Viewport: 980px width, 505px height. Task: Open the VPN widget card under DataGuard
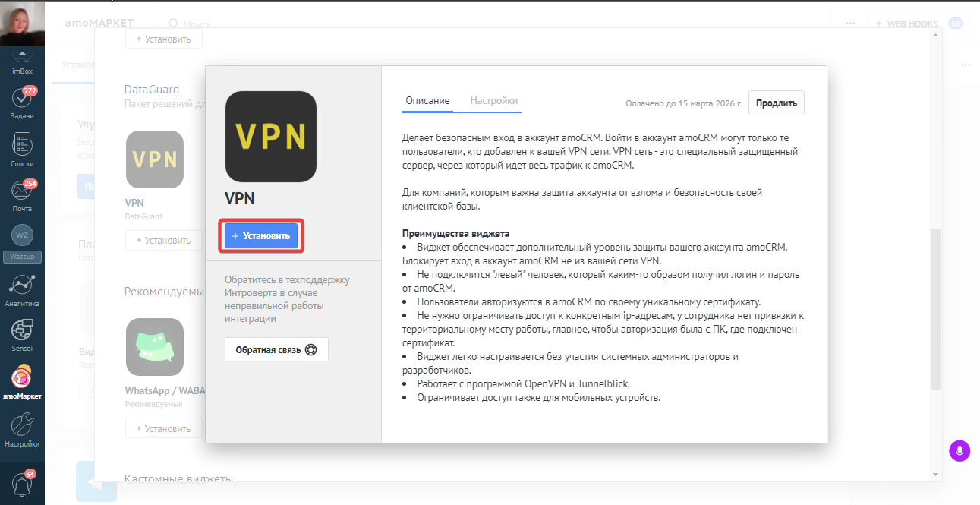click(x=155, y=159)
